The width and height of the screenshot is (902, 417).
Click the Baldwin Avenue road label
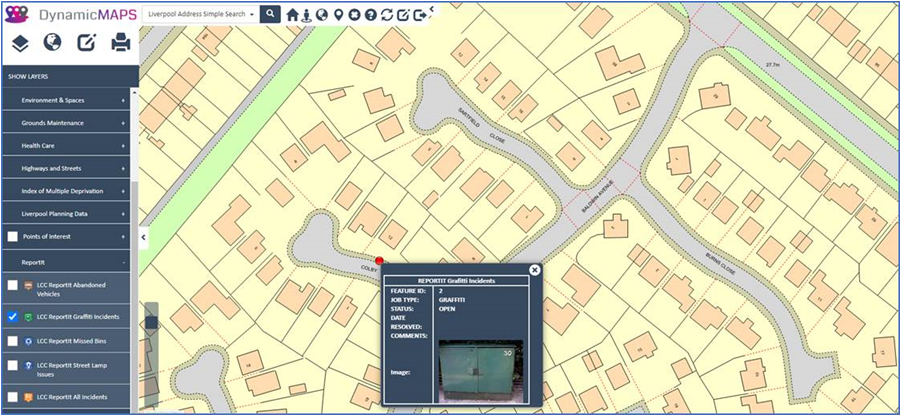coord(598,197)
